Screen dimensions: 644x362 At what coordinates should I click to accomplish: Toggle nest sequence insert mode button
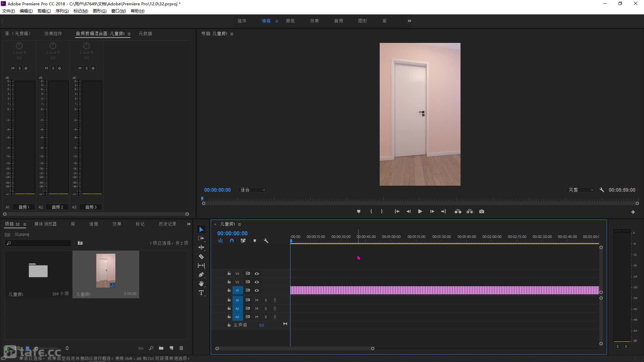[x=220, y=241]
